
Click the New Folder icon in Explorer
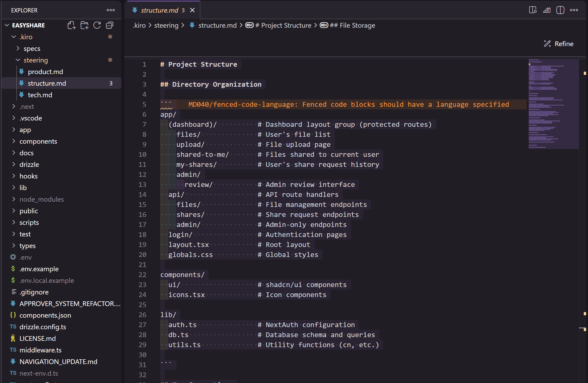click(84, 25)
